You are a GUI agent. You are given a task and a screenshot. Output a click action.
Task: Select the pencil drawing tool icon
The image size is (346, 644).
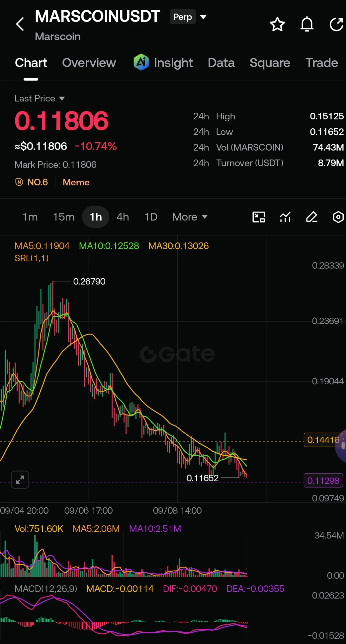[311, 217]
